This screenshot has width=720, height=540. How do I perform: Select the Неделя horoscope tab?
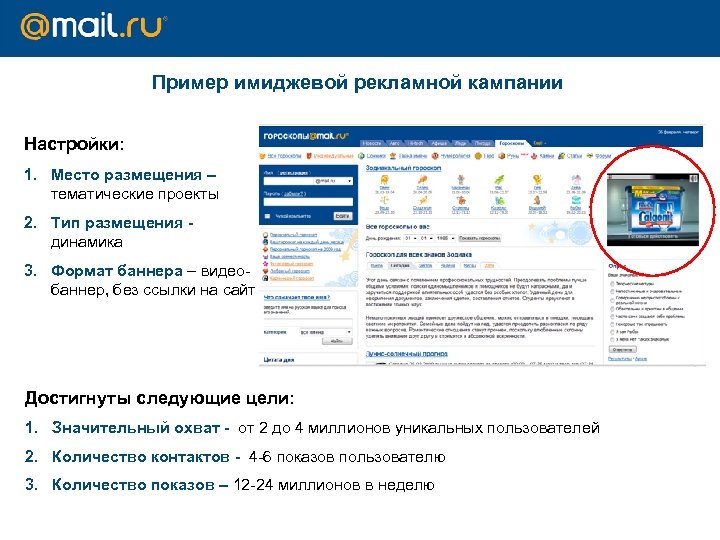tap(448, 266)
